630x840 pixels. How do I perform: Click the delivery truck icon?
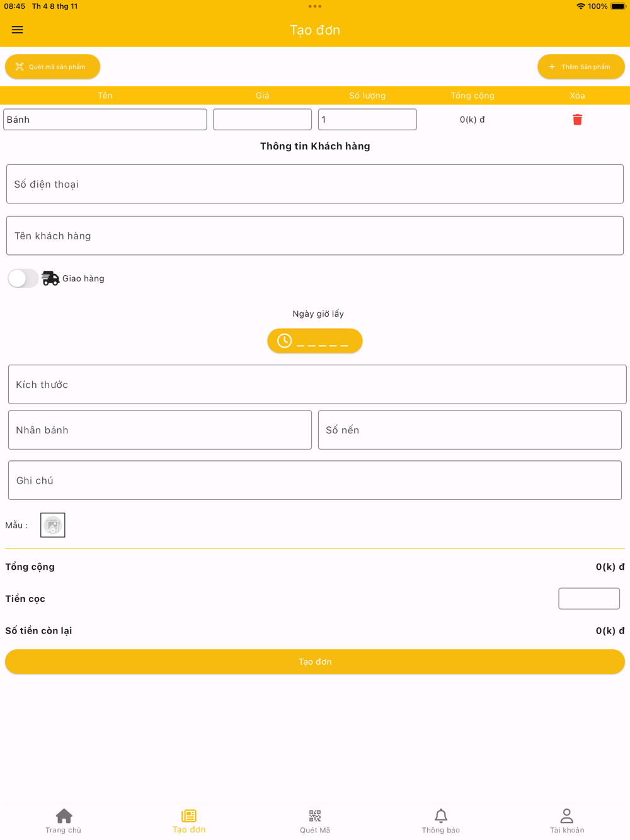[x=50, y=278]
